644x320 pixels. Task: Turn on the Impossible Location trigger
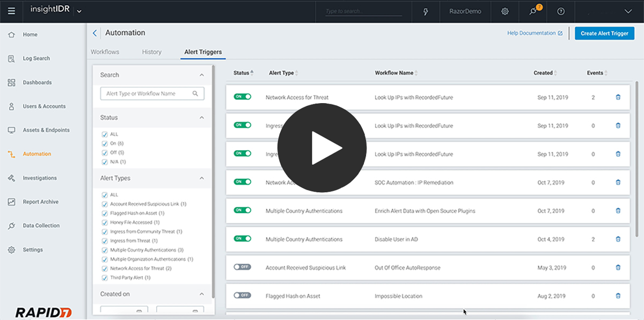[243, 295]
